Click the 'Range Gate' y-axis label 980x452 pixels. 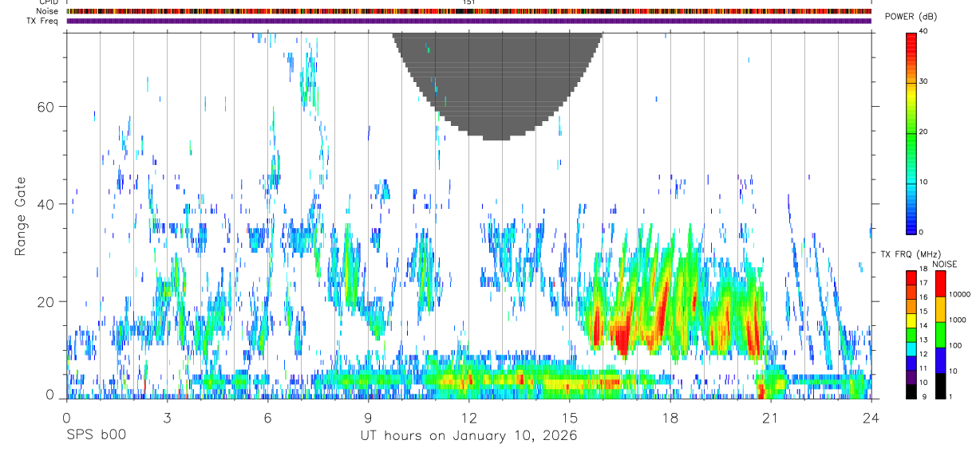point(19,218)
